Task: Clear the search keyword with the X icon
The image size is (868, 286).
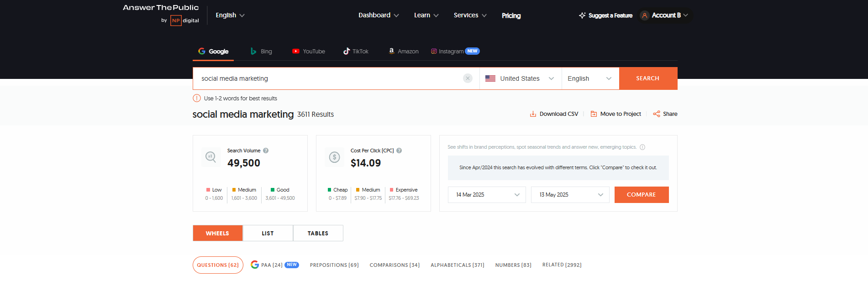Action: click(468, 78)
